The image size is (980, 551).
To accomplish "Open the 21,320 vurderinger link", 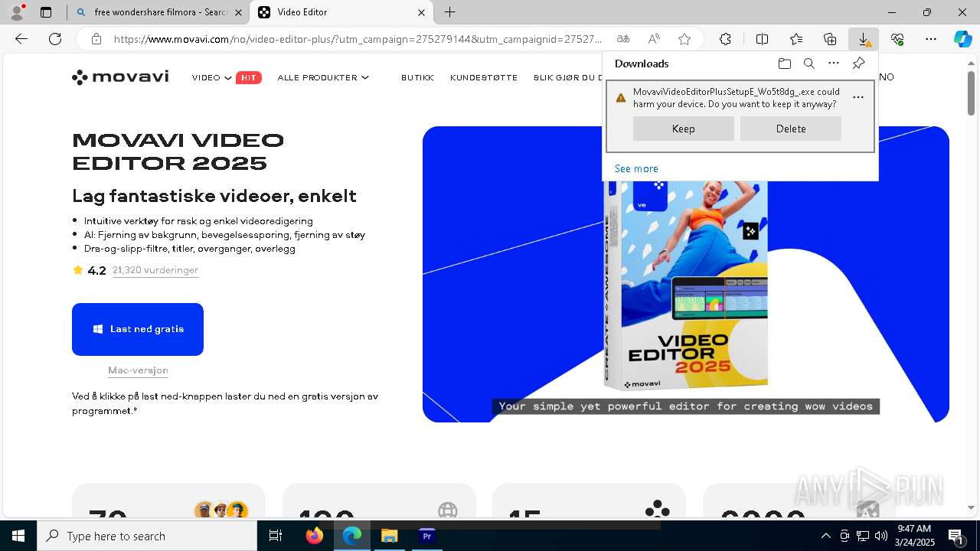I will [155, 270].
